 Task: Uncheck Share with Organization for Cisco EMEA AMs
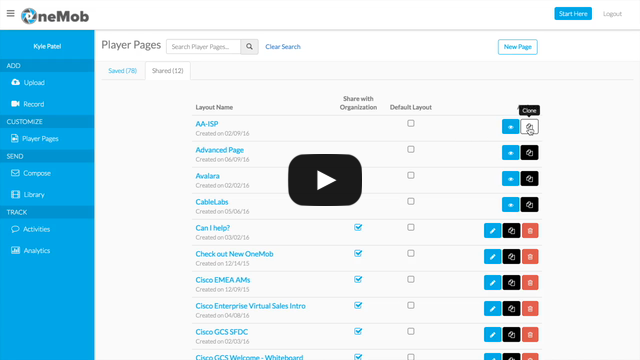(358, 280)
